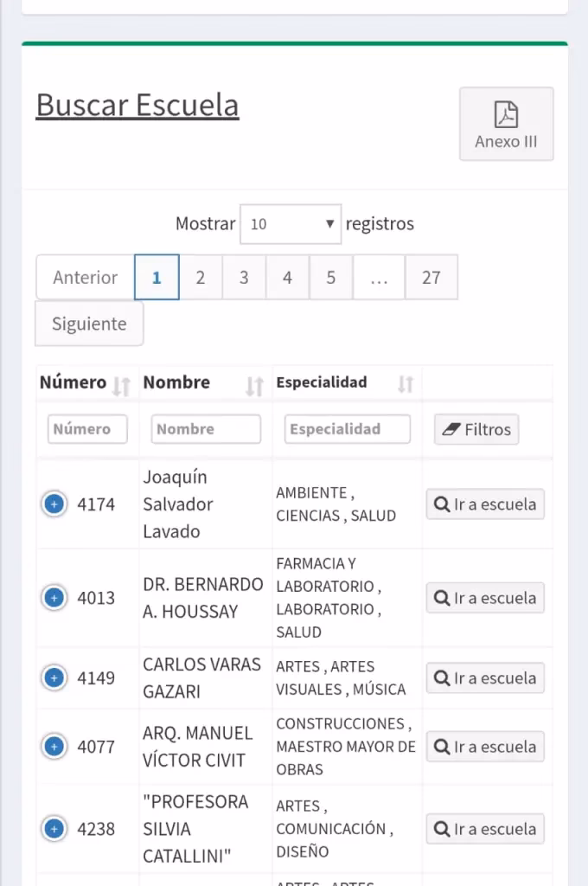This screenshot has height=886, width=588.
Task: Click the green divider bar above Buscar Escuela
Action: click(294, 40)
